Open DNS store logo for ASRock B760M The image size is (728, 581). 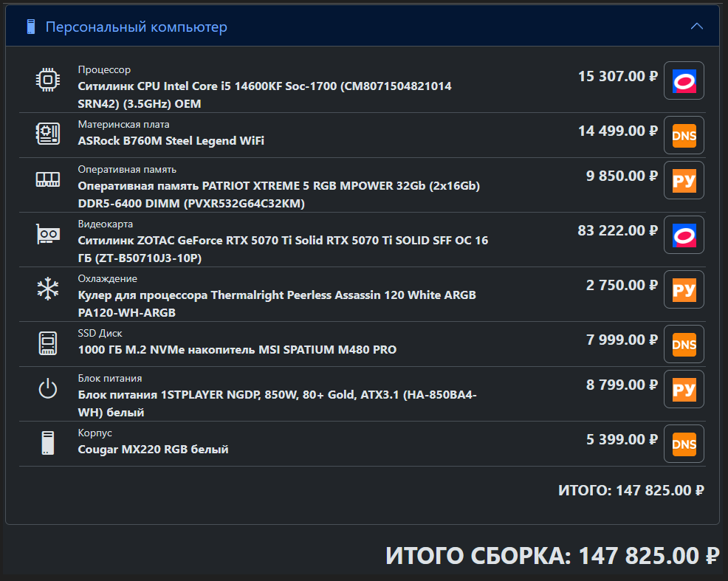coord(684,135)
